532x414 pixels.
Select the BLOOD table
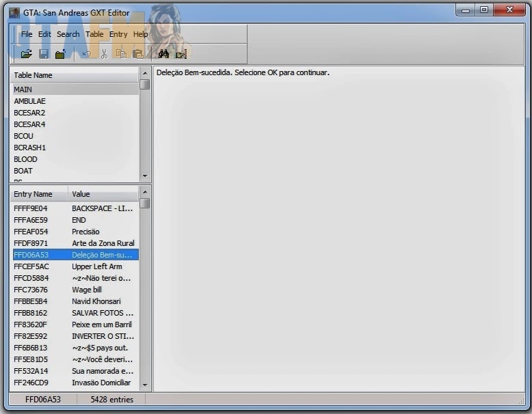[75, 159]
